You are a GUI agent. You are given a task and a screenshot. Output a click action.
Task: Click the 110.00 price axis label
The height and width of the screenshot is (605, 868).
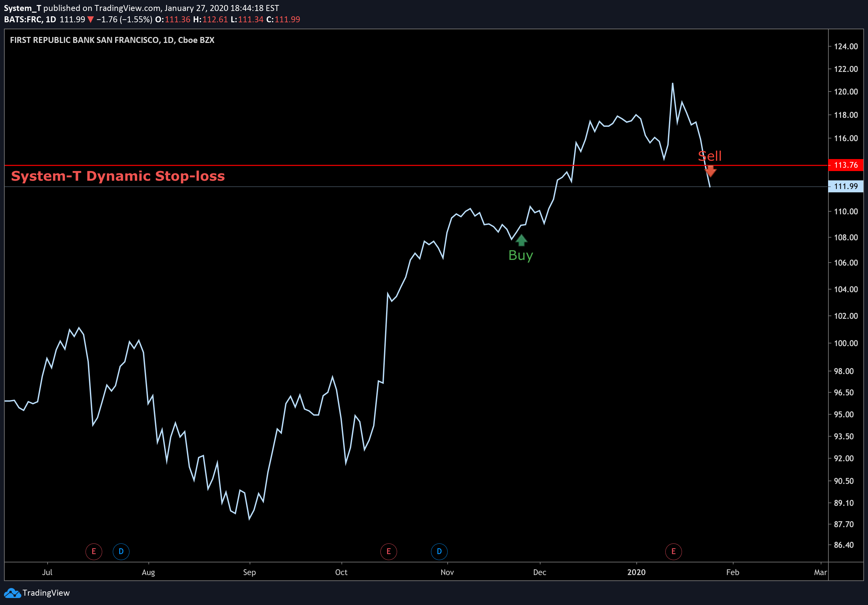[x=846, y=212]
